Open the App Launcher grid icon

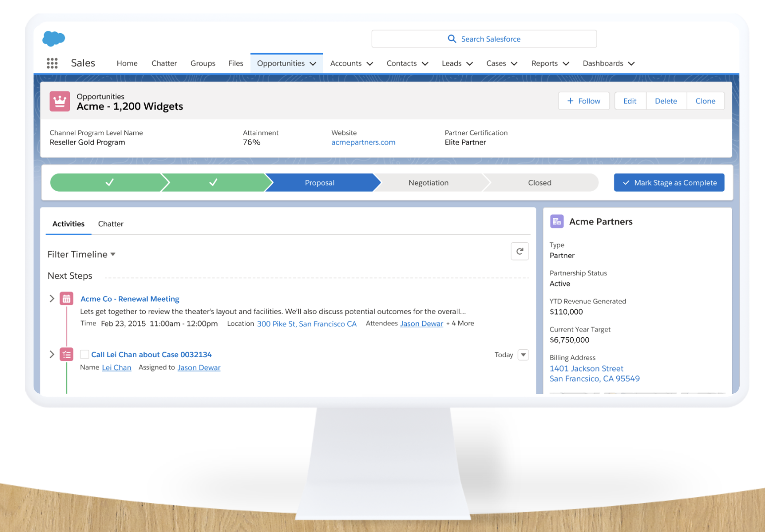(52, 63)
